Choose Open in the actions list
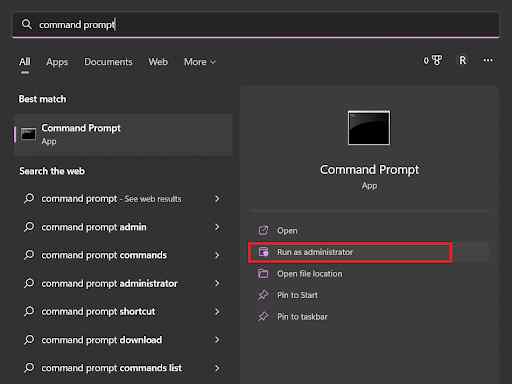The image size is (512, 384). pos(368,230)
